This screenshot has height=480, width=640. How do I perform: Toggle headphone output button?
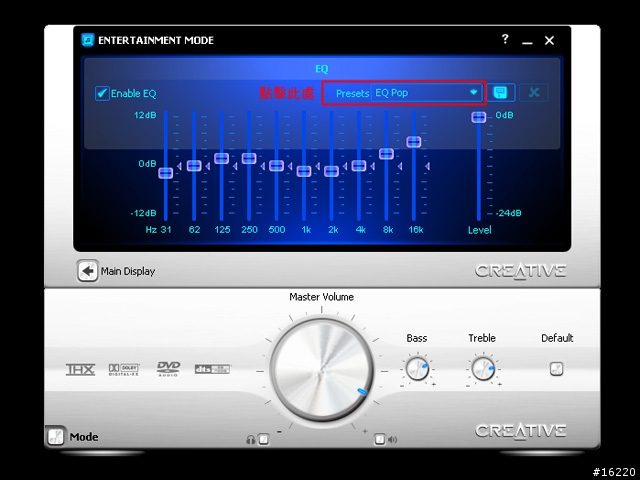pos(264,439)
